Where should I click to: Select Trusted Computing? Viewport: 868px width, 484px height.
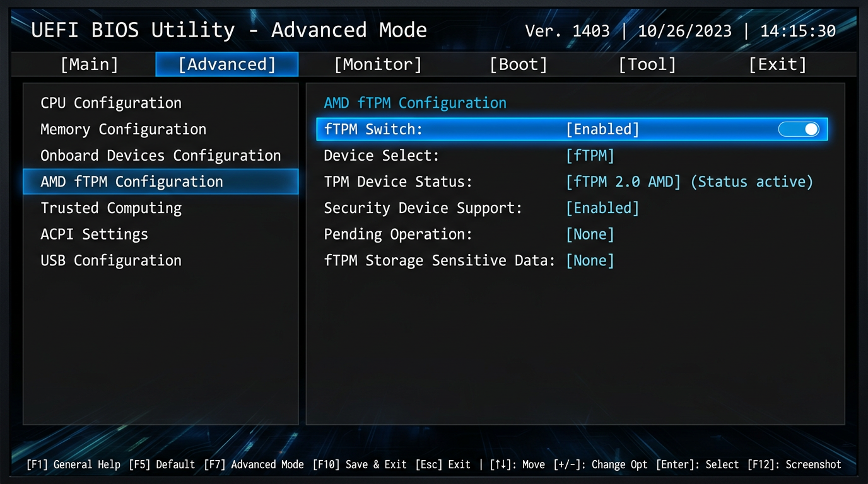pyautogui.click(x=110, y=207)
